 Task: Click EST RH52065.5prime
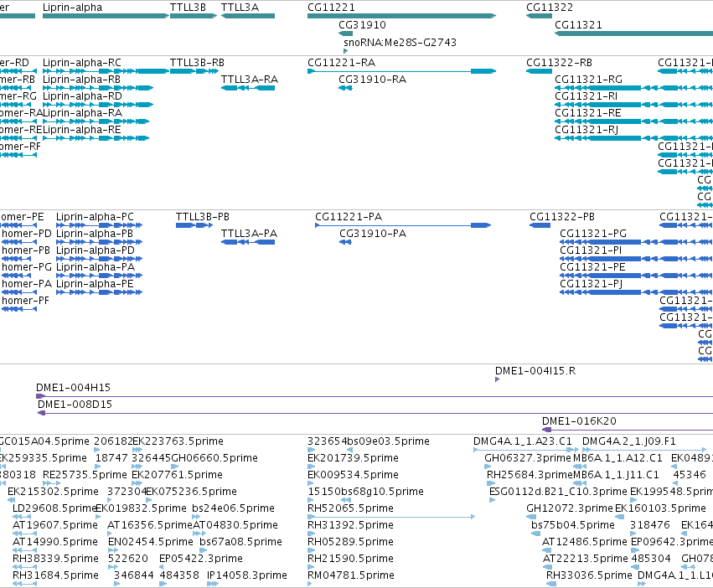point(350,509)
